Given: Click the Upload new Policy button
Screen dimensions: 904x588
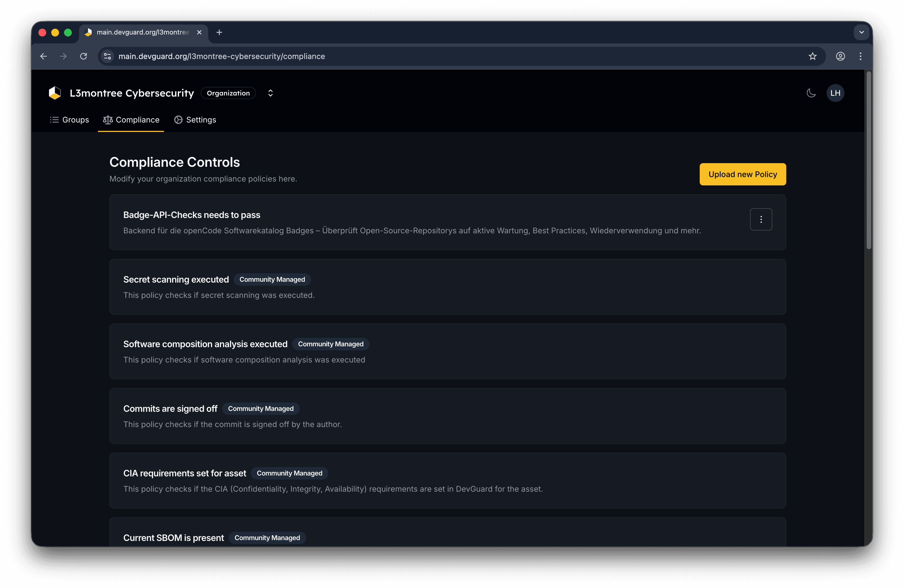Looking at the screenshot, I should 742,174.
